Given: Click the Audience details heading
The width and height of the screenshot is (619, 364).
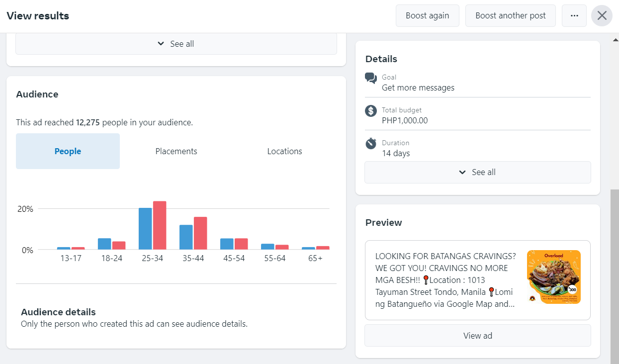Looking at the screenshot, I should click(58, 312).
